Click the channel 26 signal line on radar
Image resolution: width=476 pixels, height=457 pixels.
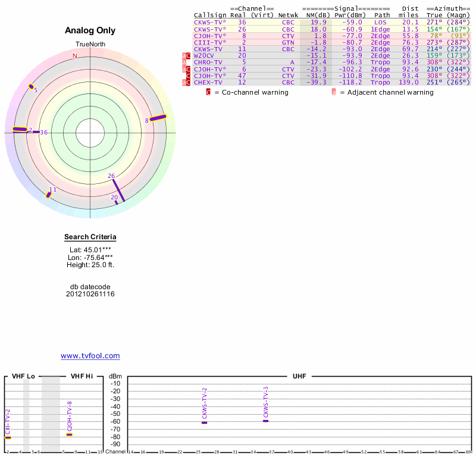coord(117,189)
